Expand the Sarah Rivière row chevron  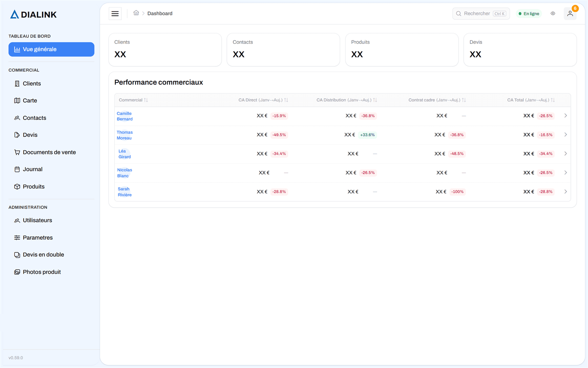[x=565, y=191]
